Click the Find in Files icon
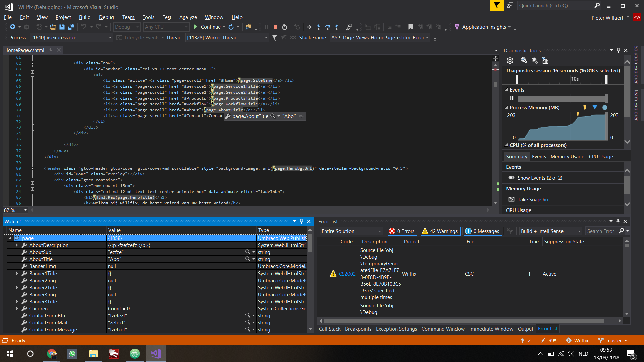 click(248, 27)
